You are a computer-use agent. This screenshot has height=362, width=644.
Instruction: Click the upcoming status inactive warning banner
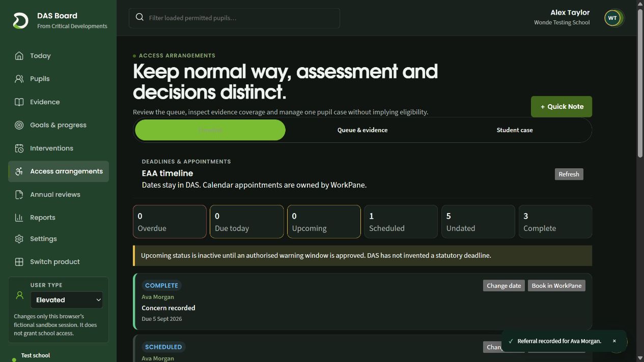(362, 256)
